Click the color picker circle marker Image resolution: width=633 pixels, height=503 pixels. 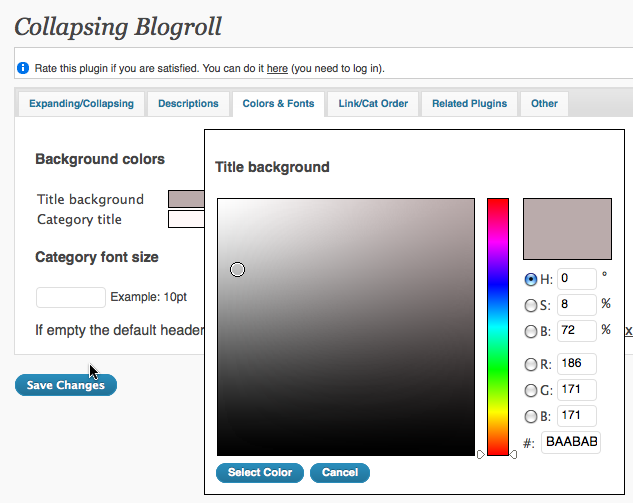click(237, 269)
